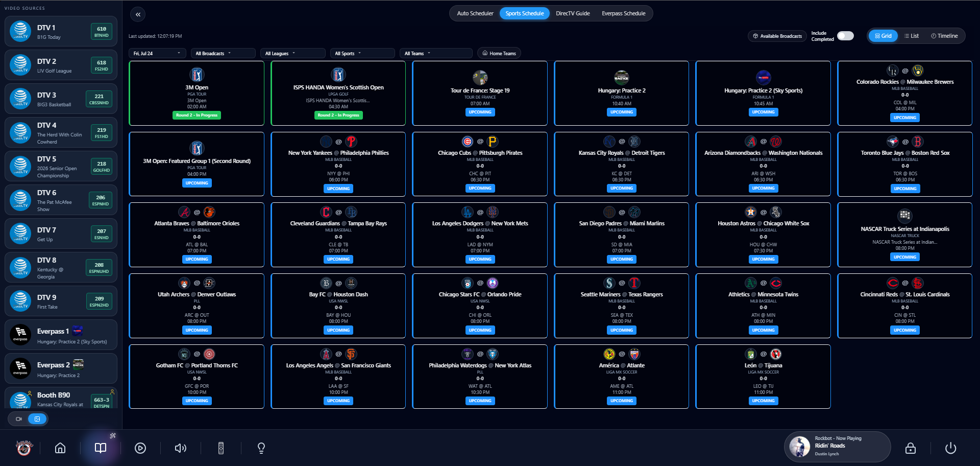Select List view mode
Screen dimensions: 980x466
click(x=912, y=36)
